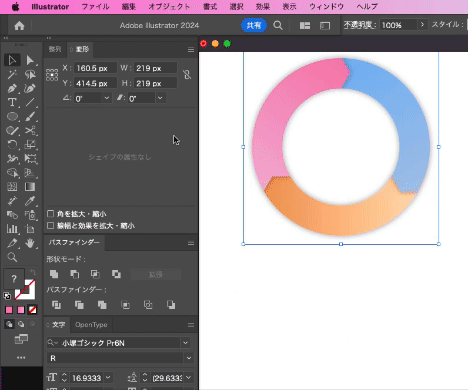Click the Minus Front shape mode icon

coord(75,274)
